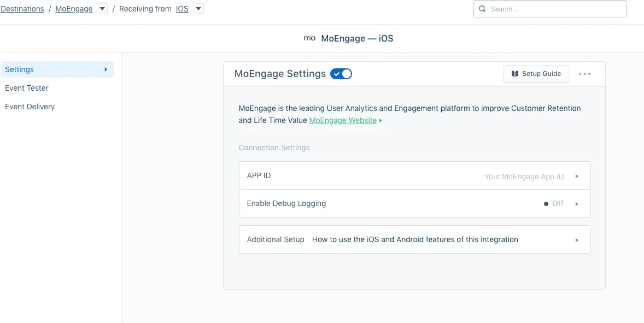Image resolution: width=644 pixels, height=323 pixels.
Task: Expand the Additional Setup row
Action: (415, 239)
